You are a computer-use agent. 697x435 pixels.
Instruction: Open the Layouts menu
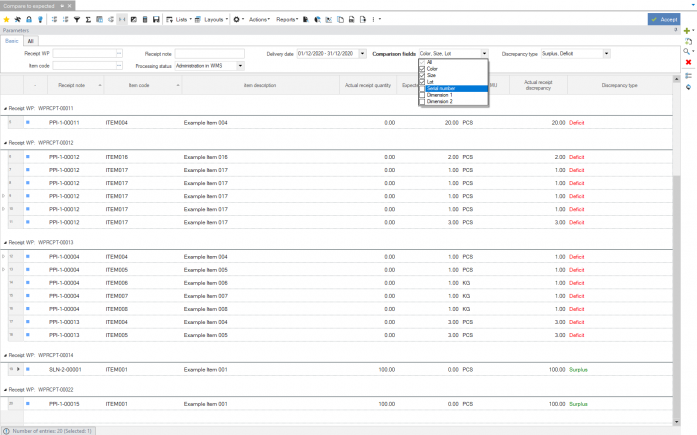pos(212,20)
